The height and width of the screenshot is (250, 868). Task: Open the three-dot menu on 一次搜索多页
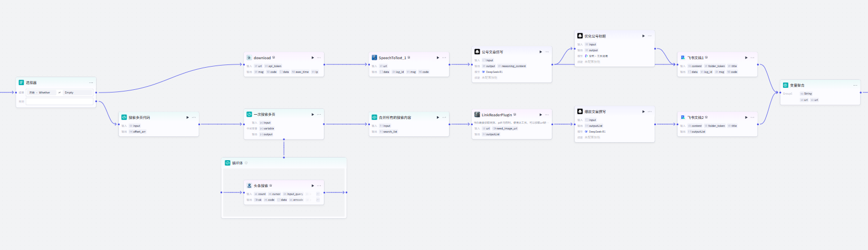[319, 114]
